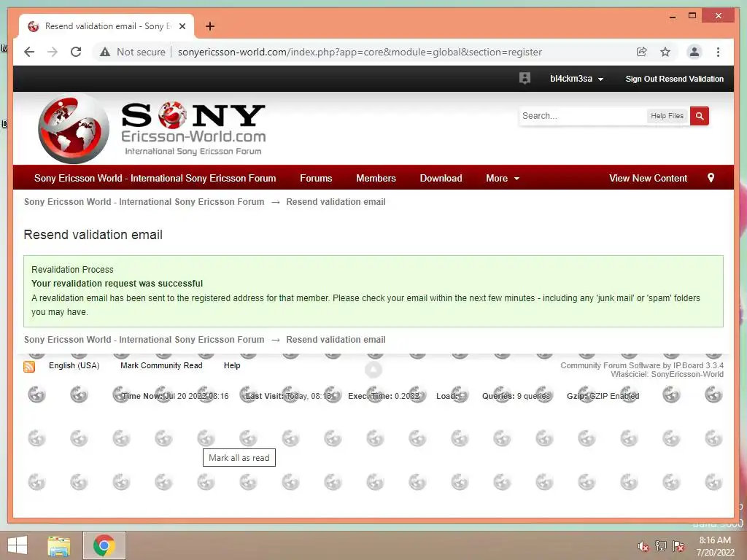Open the share page icon in address bar

pos(642,52)
